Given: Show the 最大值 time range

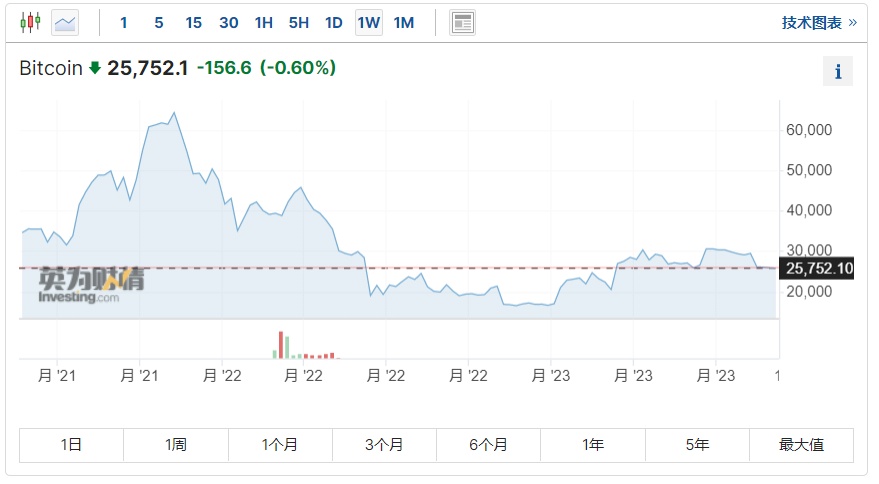Looking at the screenshot, I should click(802, 445).
